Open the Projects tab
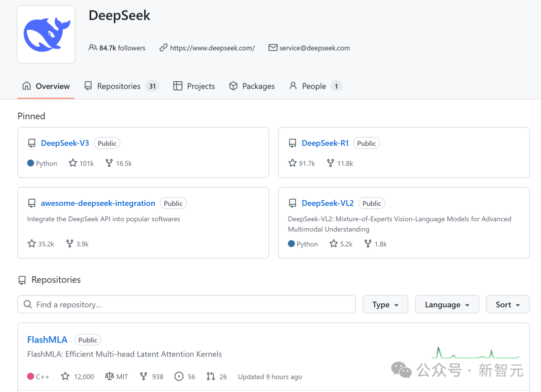Image resolution: width=541 pixels, height=392 pixels. tap(194, 86)
